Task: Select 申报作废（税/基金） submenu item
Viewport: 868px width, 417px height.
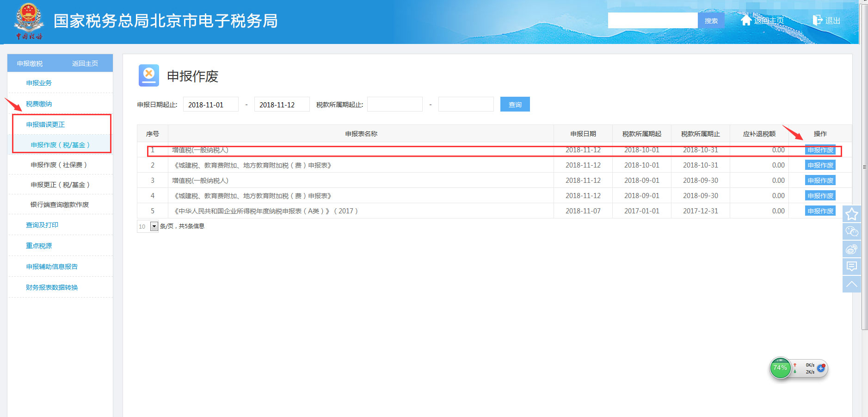Action: [x=60, y=145]
